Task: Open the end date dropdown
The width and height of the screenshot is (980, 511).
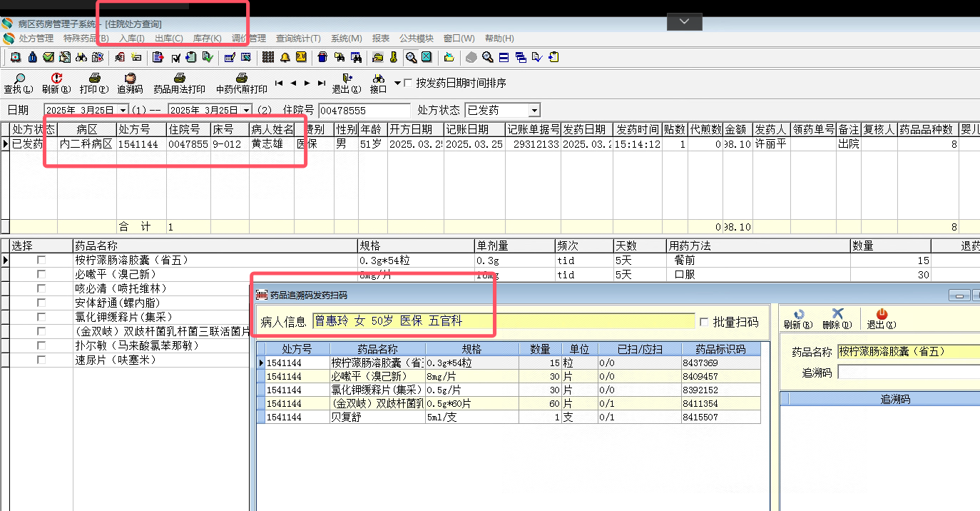Action: click(x=247, y=111)
